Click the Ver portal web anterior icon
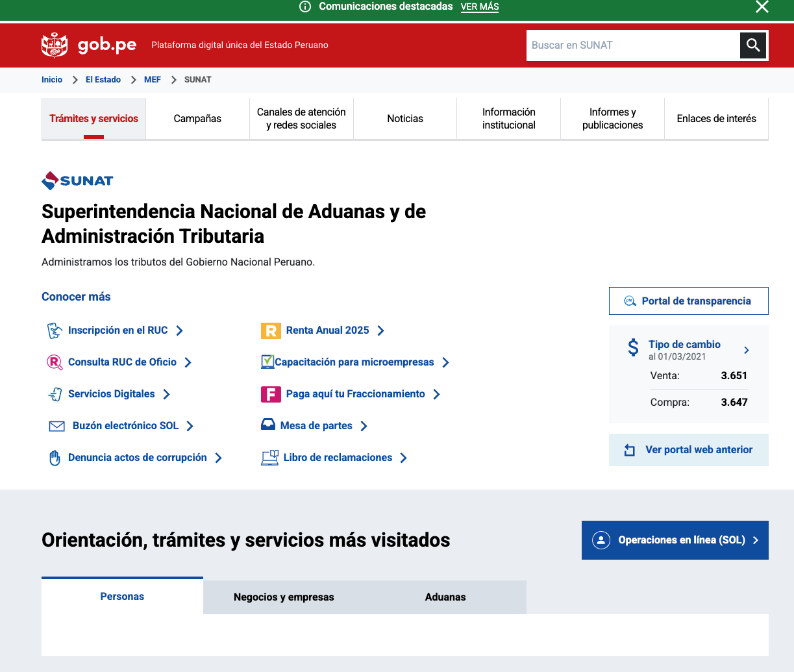794x672 pixels. tap(629, 450)
